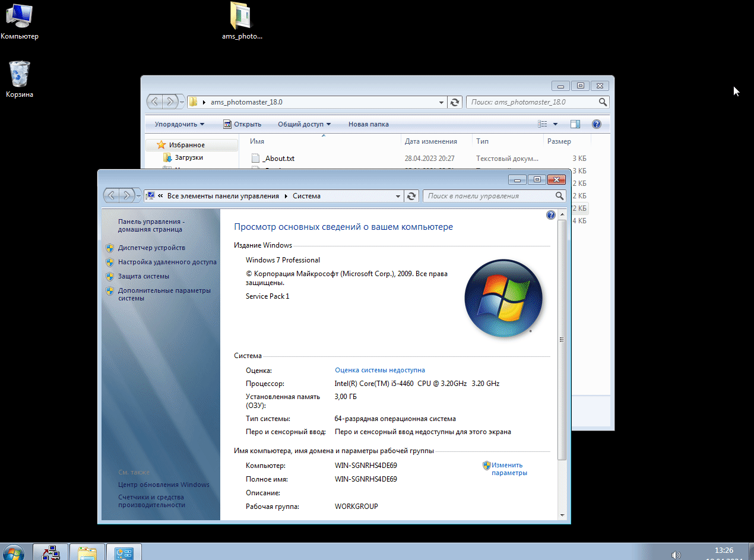
Task: Open the Компьютер desktop icon
Action: pyautogui.click(x=19, y=21)
